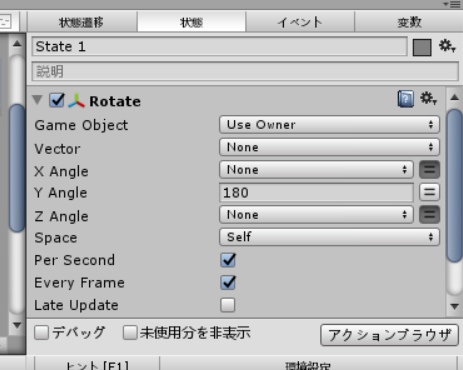Image resolution: width=463 pixels, height=370 pixels.
Task: Click the Late Update label
Action: coord(76,305)
